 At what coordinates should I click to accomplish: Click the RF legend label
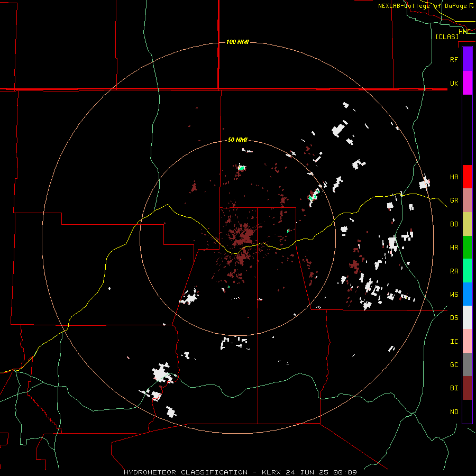coord(454,59)
